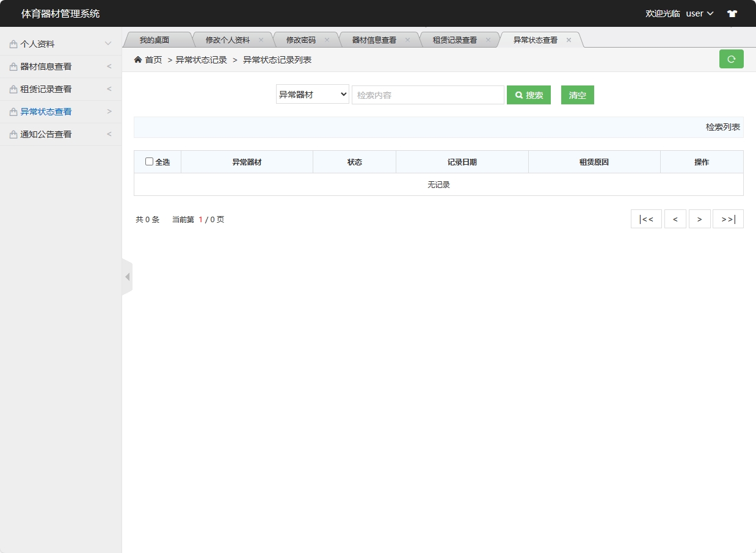Click the lock icon beside 租赁记录查看
The image size is (756, 553).
tap(13, 89)
